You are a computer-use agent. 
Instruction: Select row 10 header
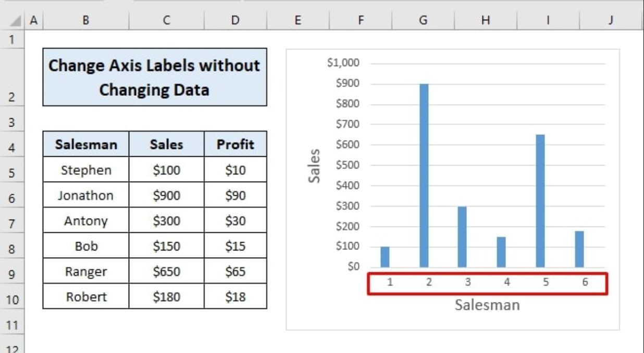pyautogui.click(x=11, y=300)
